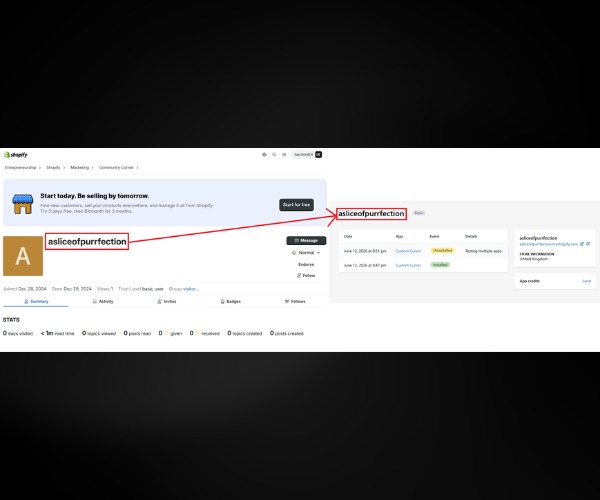Open Custom Cursor link in Installed row

[408, 265]
